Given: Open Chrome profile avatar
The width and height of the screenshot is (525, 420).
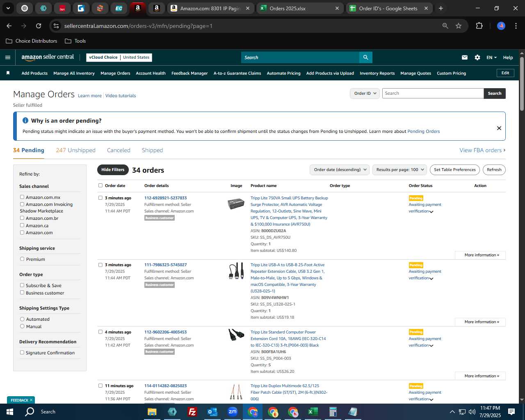Looking at the screenshot, I should (501, 26).
